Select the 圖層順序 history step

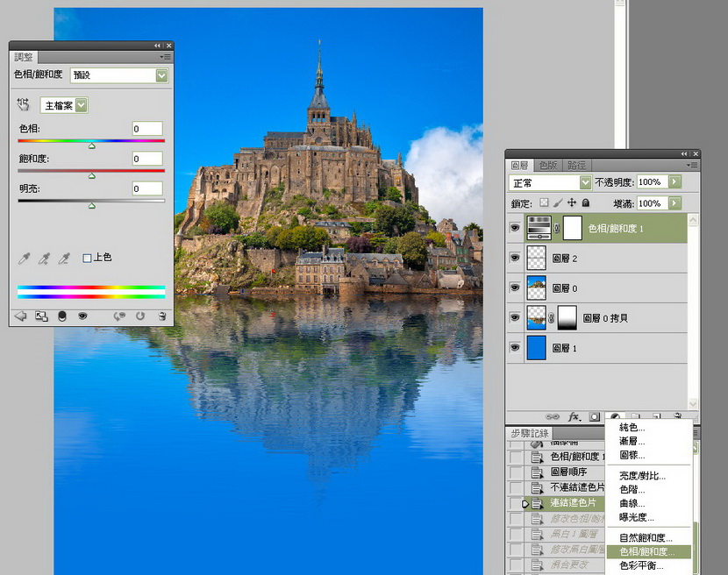click(x=568, y=472)
